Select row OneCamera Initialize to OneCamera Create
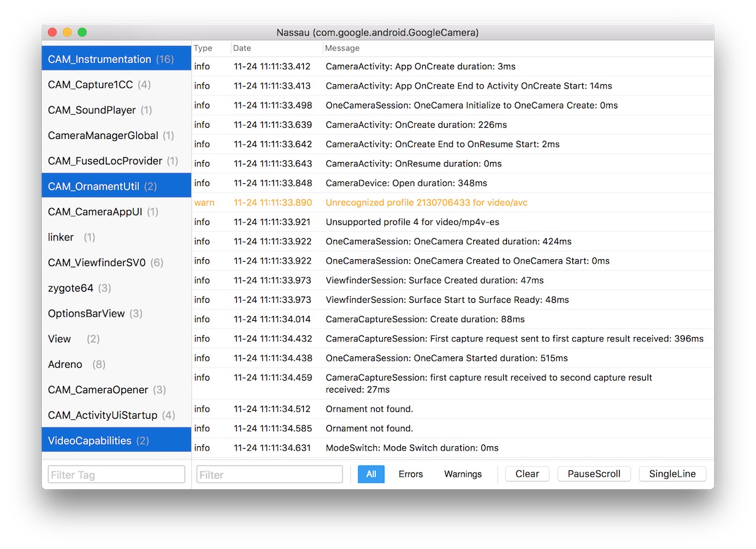Viewport: 756px width, 549px height. click(453, 105)
